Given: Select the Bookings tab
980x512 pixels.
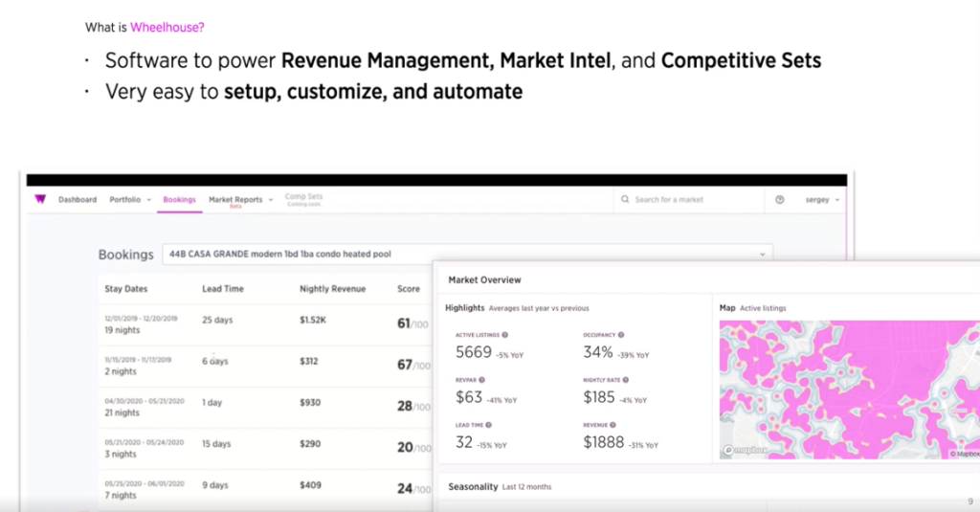Looking at the screenshot, I should (179, 199).
